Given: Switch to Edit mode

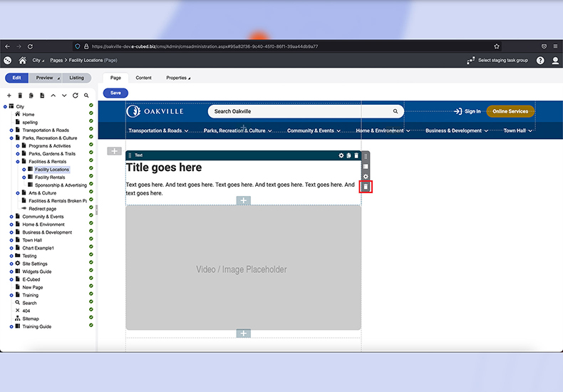Looking at the screenshot, I should tap(16, 78).
